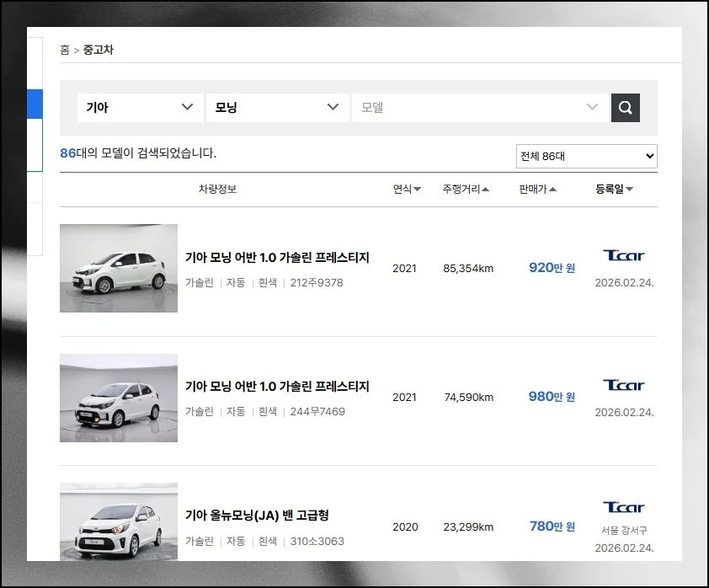Click the magnifying glass search button

[625, 108]
